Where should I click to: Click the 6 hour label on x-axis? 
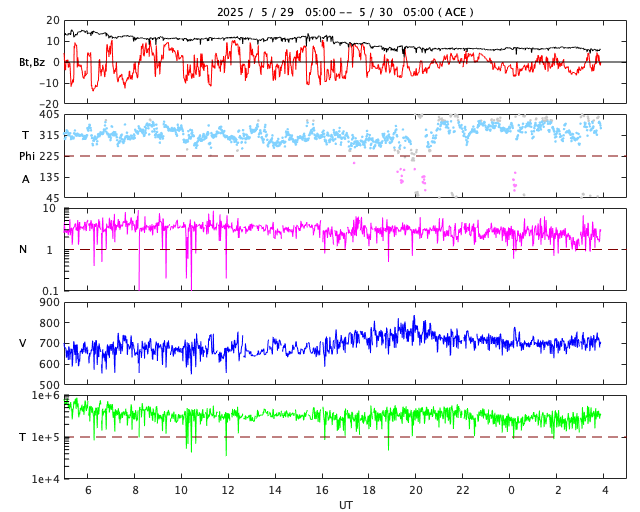pos(88,490)
